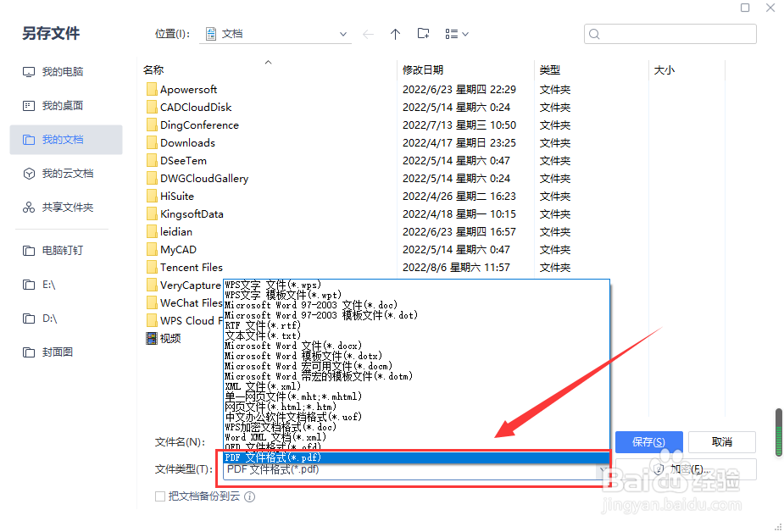Click the list view icon
Image resolution: width=784 pixels, height=532 pixels.
452,34
